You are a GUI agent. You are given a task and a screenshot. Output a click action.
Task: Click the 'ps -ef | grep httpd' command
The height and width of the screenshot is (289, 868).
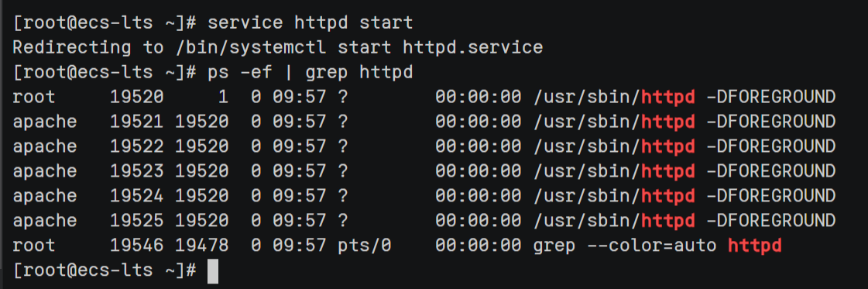pos(310,73)
